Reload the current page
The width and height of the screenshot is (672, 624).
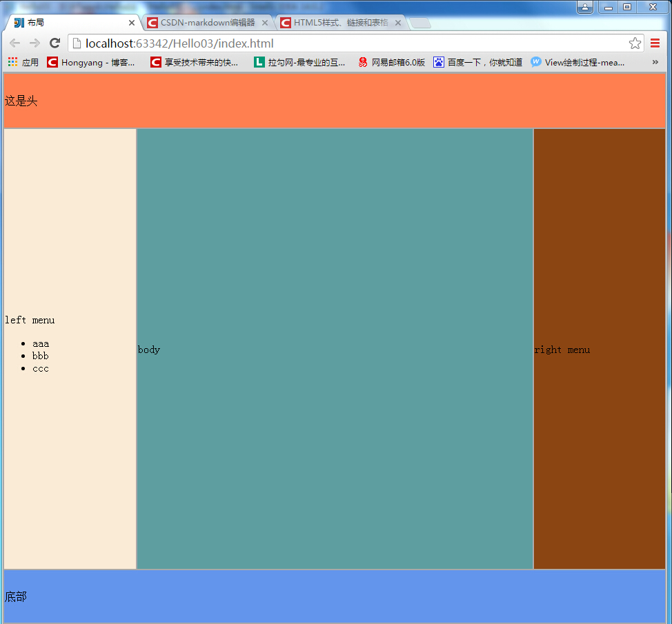click(x=55, y=43)
